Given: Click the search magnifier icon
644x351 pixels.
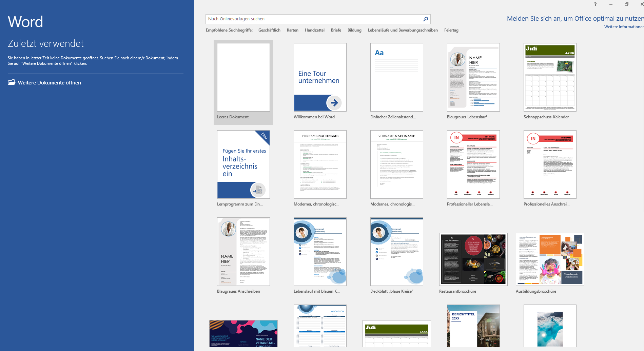Looking at the screenshot, I should tap(425, 19).
